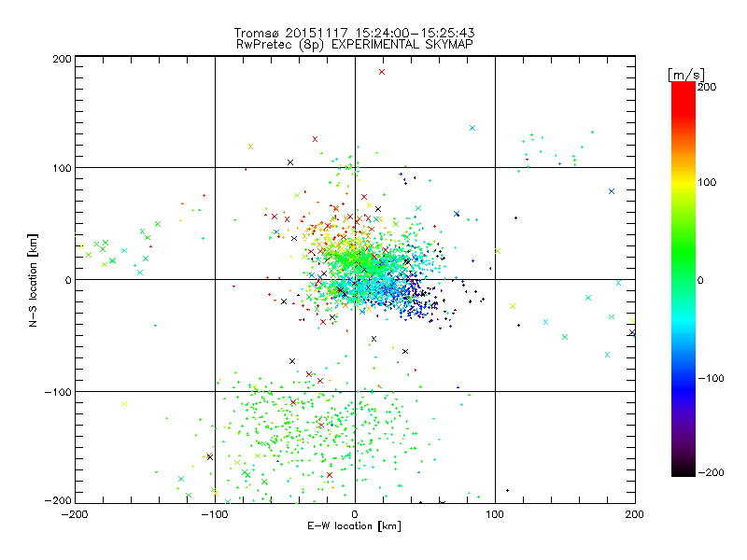Click the colorbar label "-200" at the bottom

711,472
